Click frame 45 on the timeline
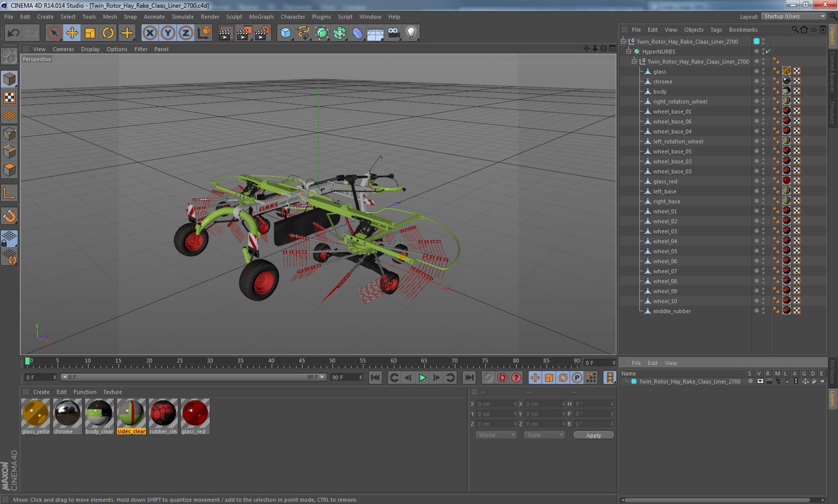 (302, 361)
